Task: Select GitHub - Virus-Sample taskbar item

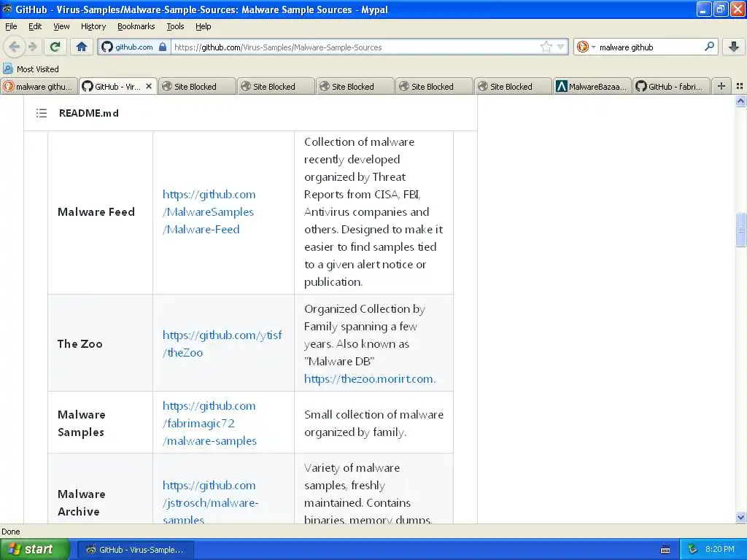Action: tap(135, 550)
